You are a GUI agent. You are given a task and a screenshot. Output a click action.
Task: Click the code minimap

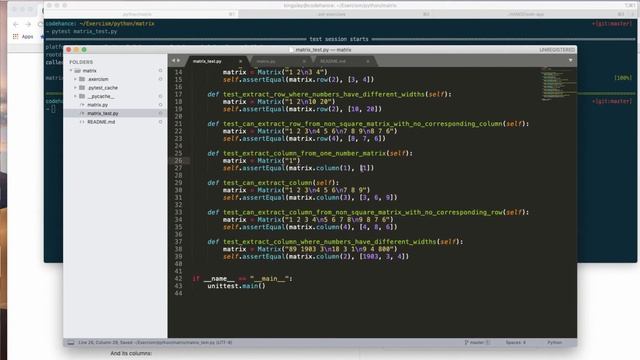click(x=557, y=84)
